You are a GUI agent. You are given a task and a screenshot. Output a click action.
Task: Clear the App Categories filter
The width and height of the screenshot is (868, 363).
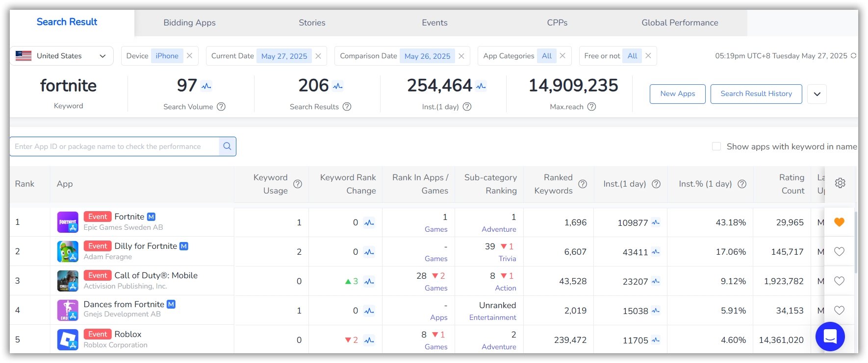562,56
